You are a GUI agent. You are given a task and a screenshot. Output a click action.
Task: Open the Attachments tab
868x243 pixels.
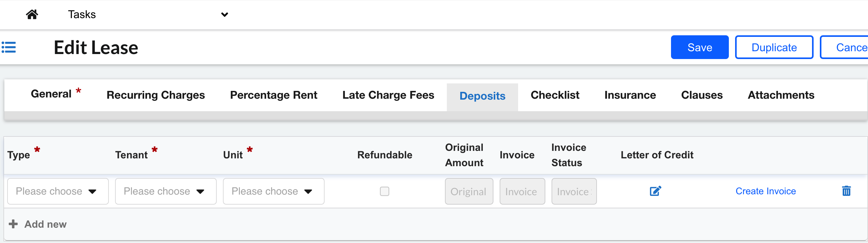pyautogui.click(x=781, y=95)
